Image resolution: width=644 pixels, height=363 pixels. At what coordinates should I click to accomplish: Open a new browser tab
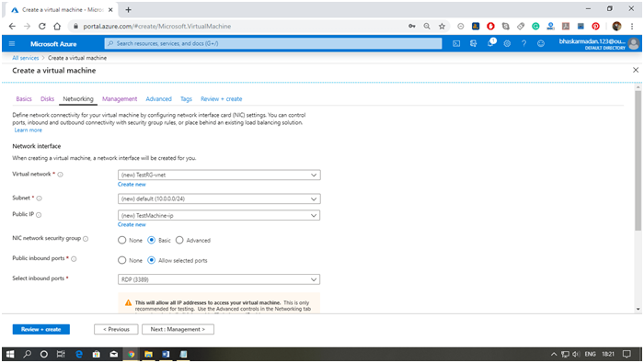click(128, 10)
